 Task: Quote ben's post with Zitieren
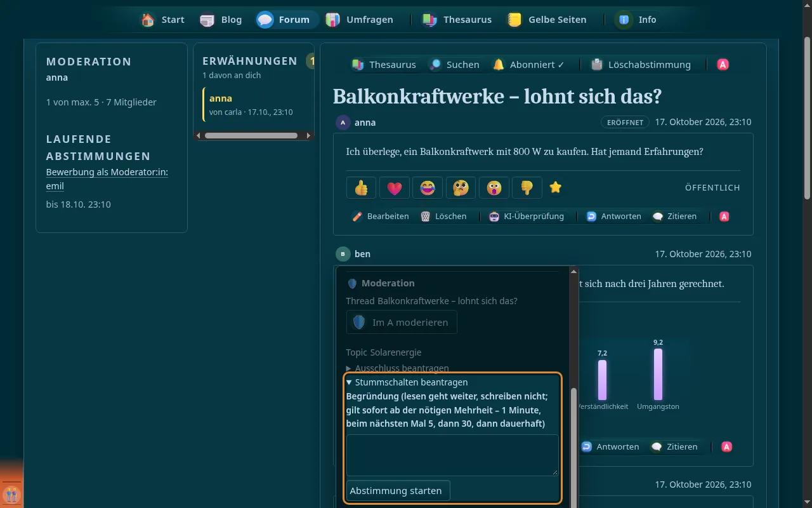(674, 447)
